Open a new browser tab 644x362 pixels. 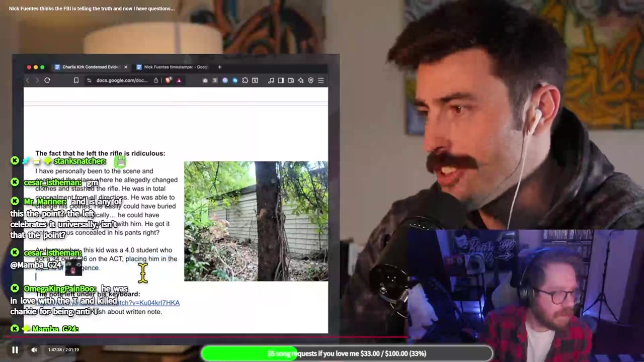click(219, 67)
